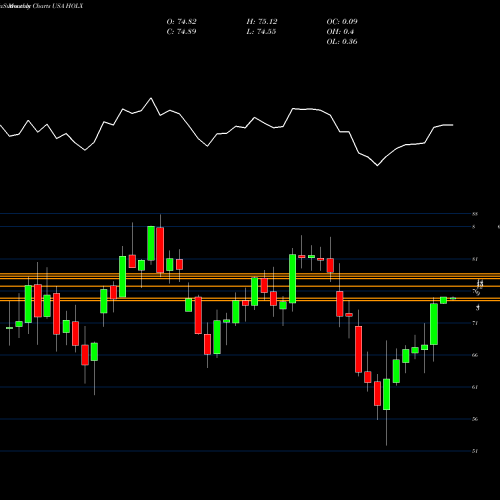The image size is (500, 500).
Task: Click the tallest green candlestick near 81 level
Action: click(292, 279)
